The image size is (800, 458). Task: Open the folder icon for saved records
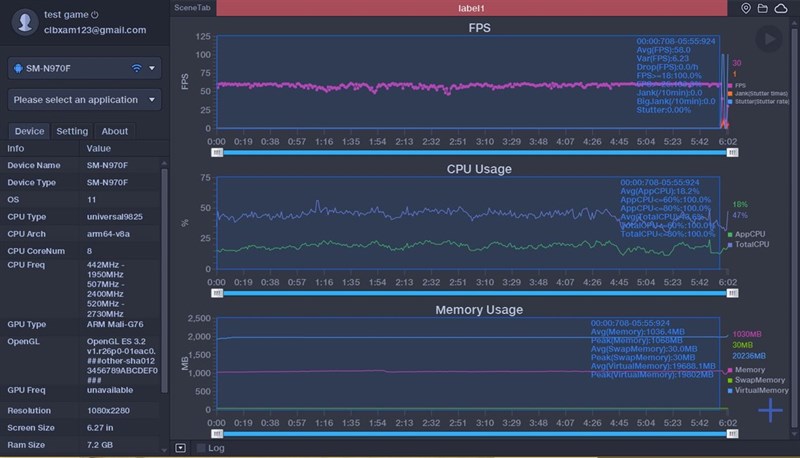pyautogui.click(x=763, y=8)
